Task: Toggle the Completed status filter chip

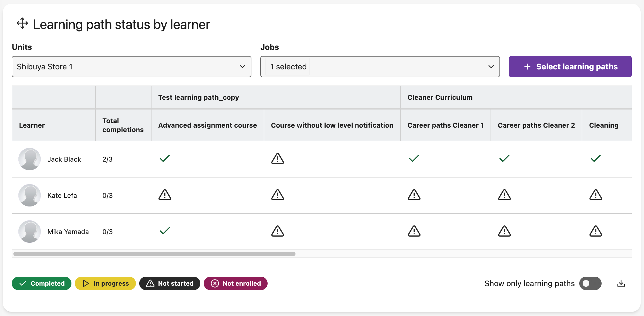Action: [x=42, y=284]
